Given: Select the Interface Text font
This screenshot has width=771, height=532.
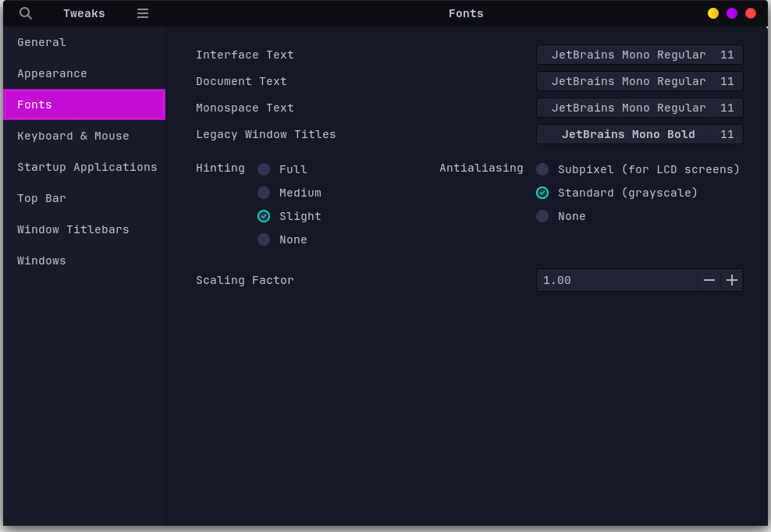Looking at the screenshot, I should click(x=639, y=55).
